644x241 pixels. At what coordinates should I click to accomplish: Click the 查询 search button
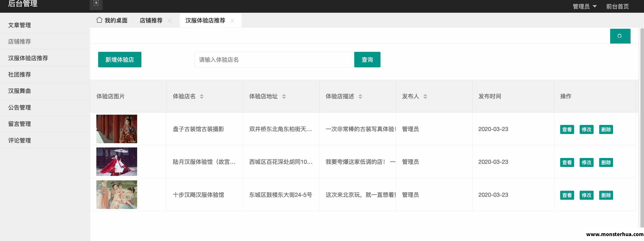click(x=367, y=59)
